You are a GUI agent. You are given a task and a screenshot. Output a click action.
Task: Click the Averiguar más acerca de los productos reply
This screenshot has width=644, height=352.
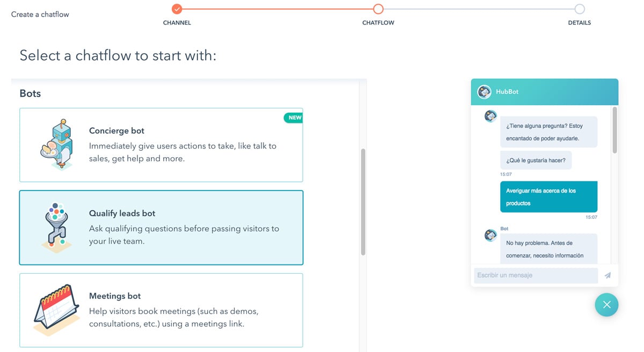click(x=548, y=197)
